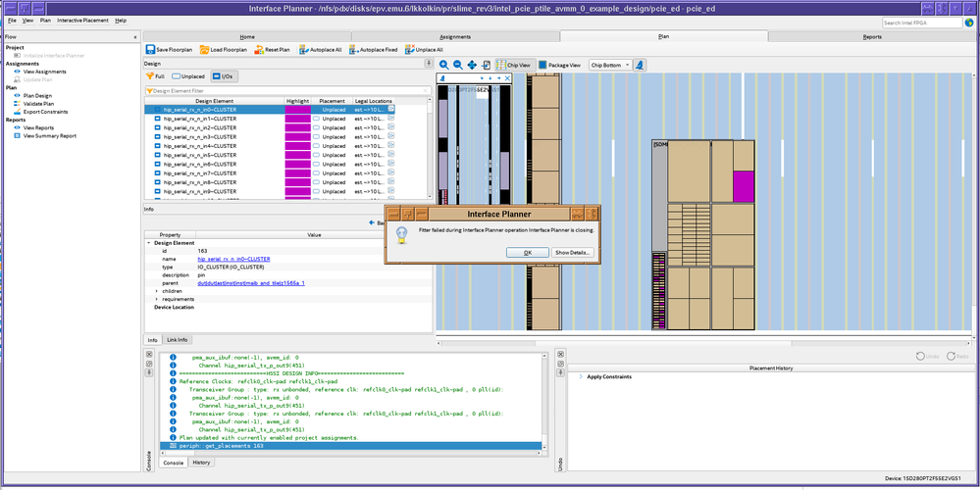The image size is (980, 490).
Task: Click the Show Details button
Action: pyautogui.click(x=572, y=252)
